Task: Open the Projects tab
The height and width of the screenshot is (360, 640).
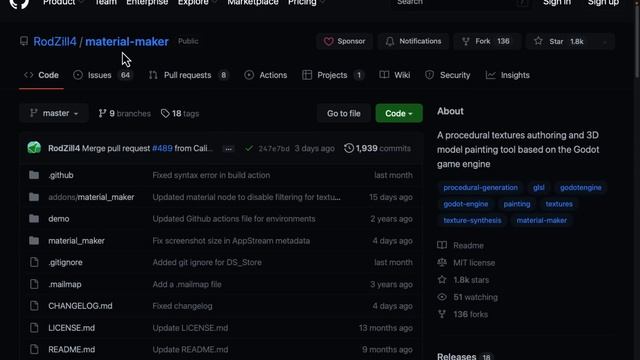Action: pos(333,75)
